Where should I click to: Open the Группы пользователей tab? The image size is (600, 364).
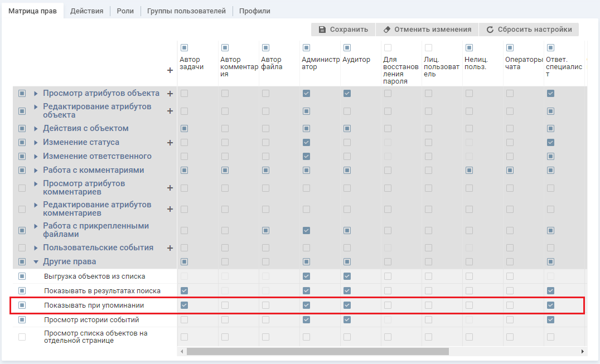click(x=186, y=11)
